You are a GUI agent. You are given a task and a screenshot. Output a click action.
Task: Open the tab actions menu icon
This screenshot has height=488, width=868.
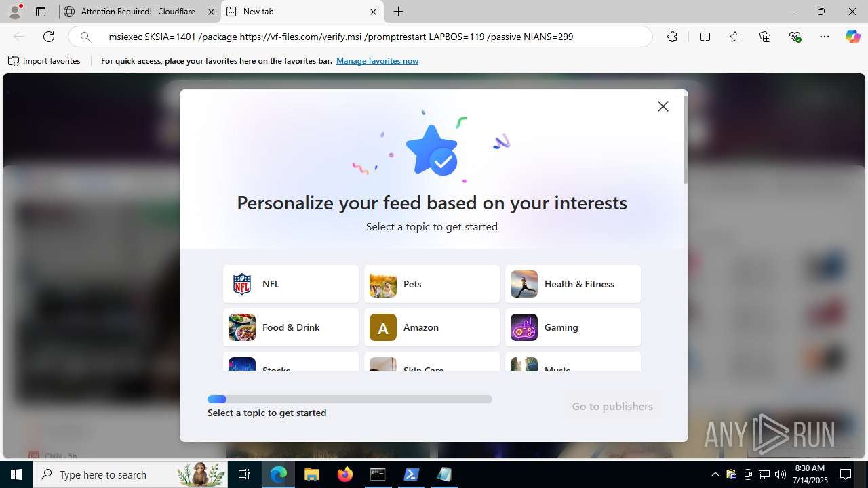[x=41, y=12]
